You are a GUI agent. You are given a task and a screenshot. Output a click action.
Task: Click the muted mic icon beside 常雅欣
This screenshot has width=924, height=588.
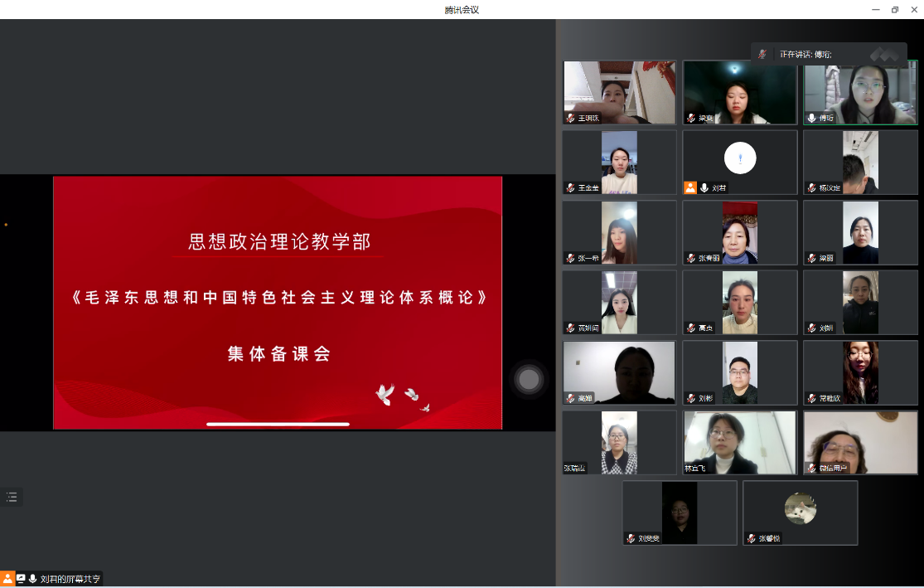point(810,398)
